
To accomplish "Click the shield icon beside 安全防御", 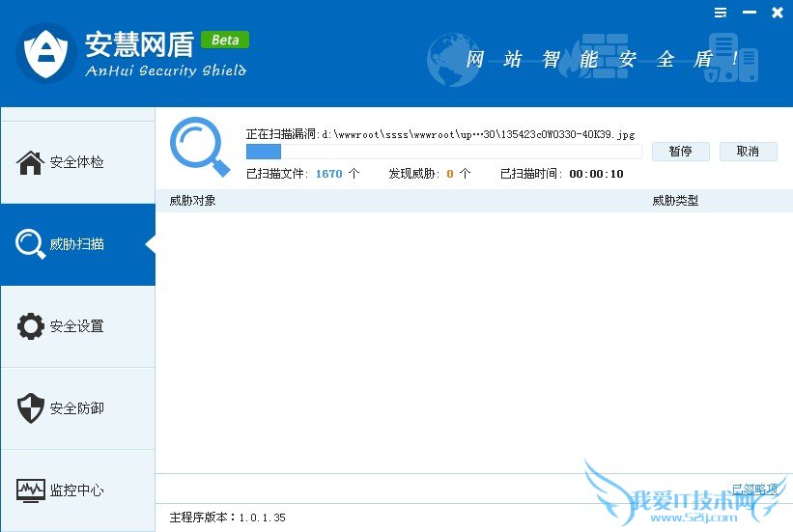I will click(x=30, y=408).
